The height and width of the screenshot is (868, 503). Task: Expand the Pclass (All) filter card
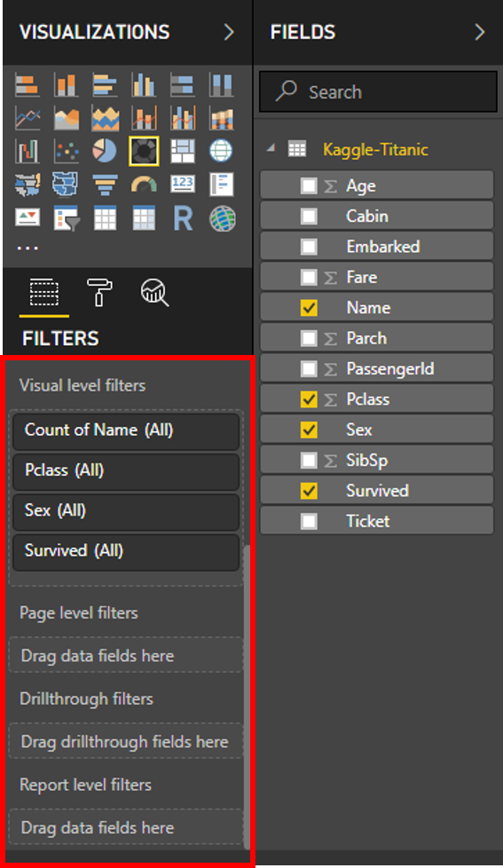[x=126, y=471]
